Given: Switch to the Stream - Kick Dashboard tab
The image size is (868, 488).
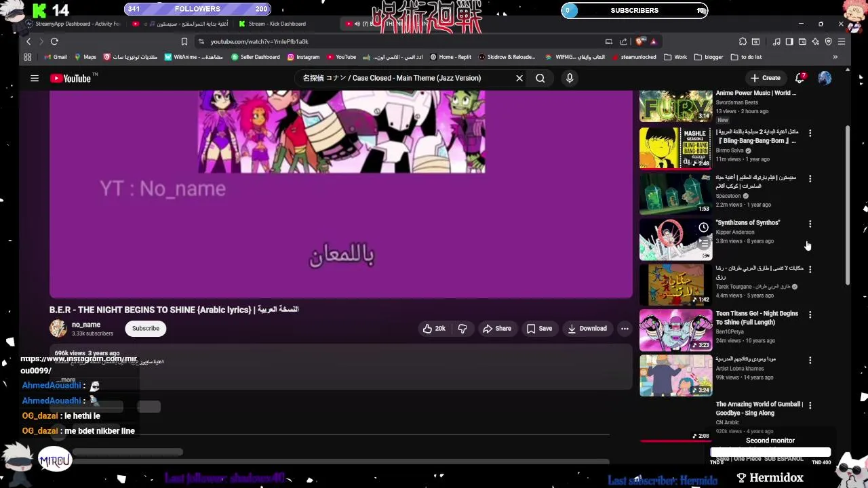Looking at the screenshot, I should click(x=273, y=24).
